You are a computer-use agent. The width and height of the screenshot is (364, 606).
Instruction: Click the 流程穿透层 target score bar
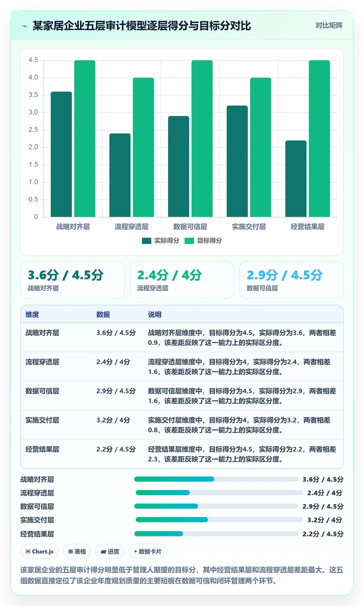pos(143,147)
